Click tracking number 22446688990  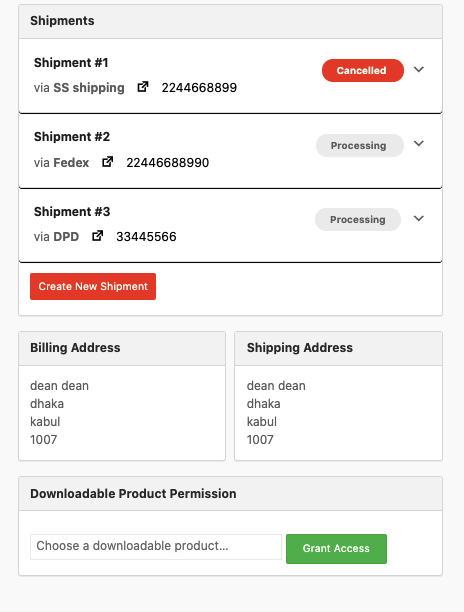click(167, 162)
